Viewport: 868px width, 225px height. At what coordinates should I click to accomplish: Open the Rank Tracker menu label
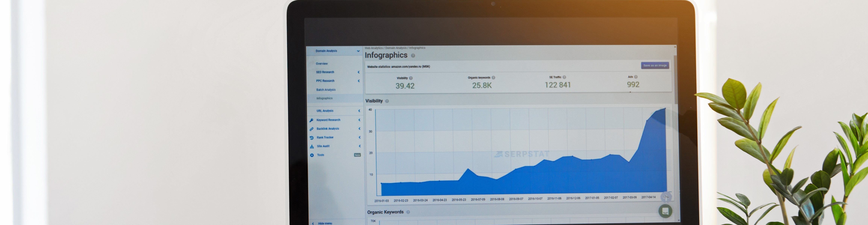pos(325,137)
